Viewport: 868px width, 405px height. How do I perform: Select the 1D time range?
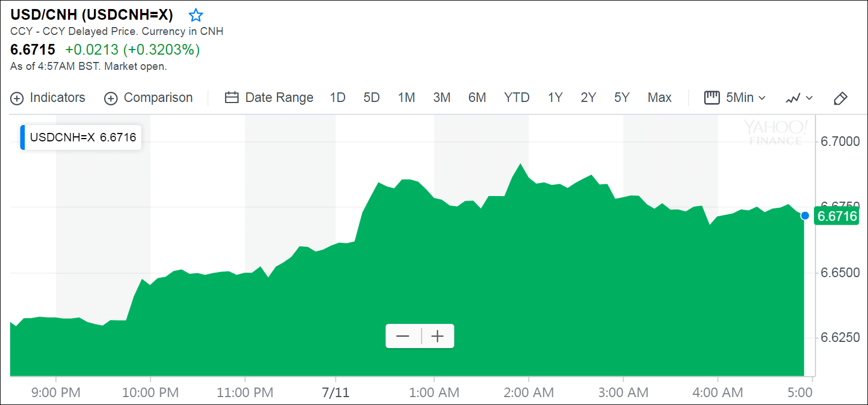[337, 97]
